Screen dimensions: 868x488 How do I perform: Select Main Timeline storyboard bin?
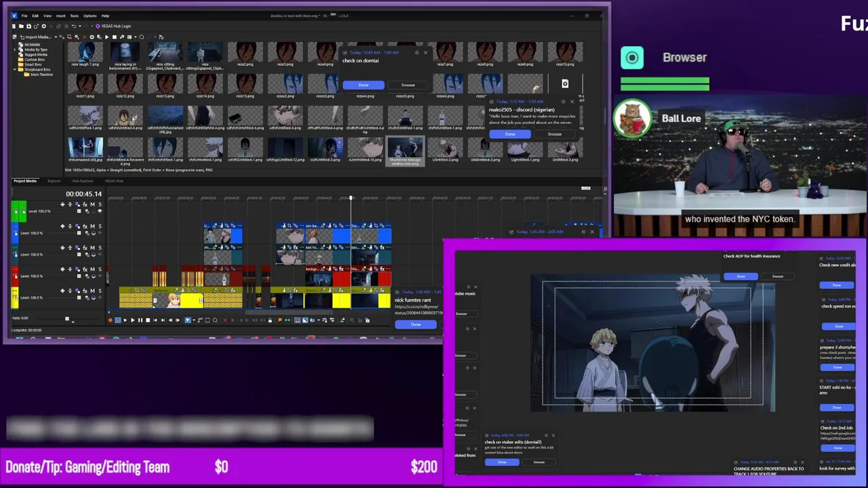[x=39, y=75]
